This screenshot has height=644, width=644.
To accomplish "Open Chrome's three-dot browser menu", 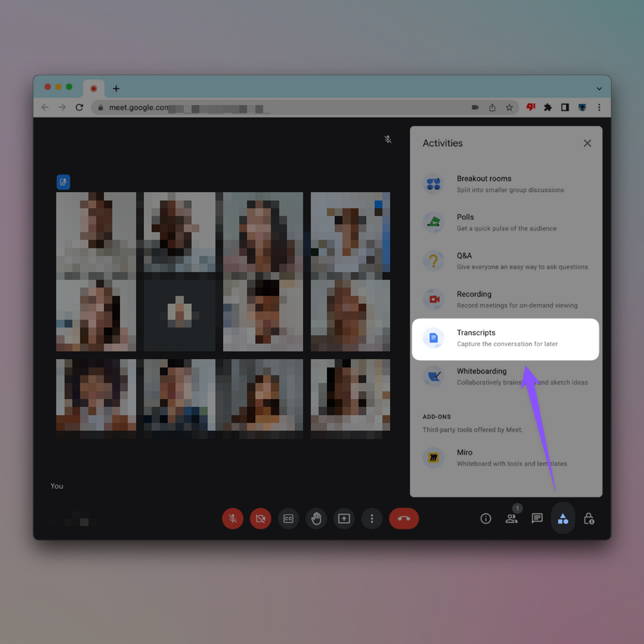I will point(599,107).
